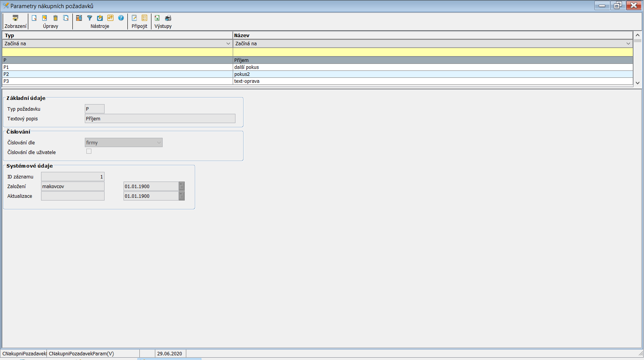Open the filter funnel tool
Image resolution: width=644 pixels, height=360 pixels.
[x=89, y=18]
